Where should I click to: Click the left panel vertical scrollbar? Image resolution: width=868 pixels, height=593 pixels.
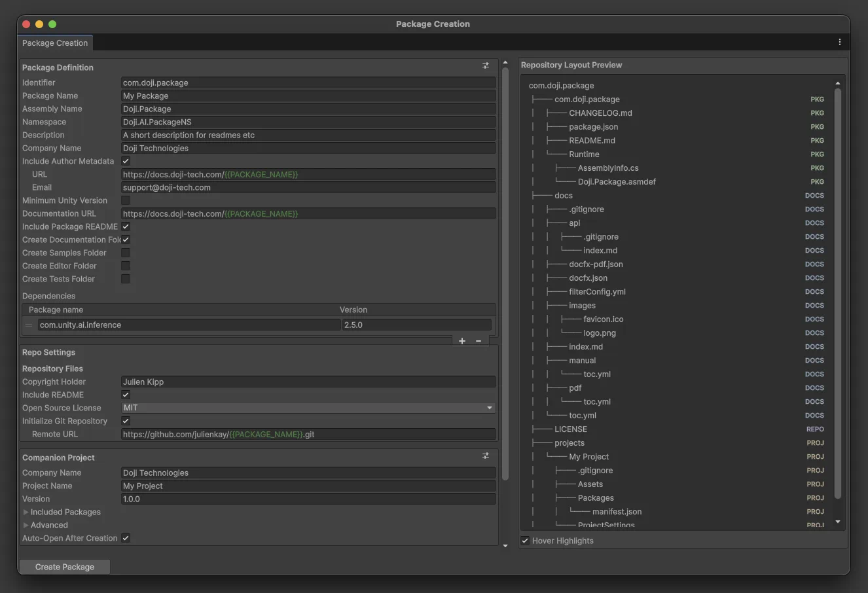pos(505,275)
